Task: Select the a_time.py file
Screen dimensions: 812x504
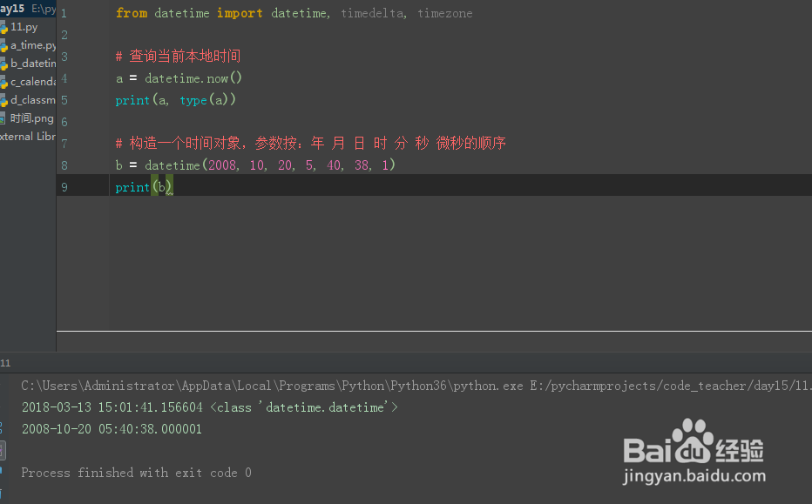Action: (33, 45)
